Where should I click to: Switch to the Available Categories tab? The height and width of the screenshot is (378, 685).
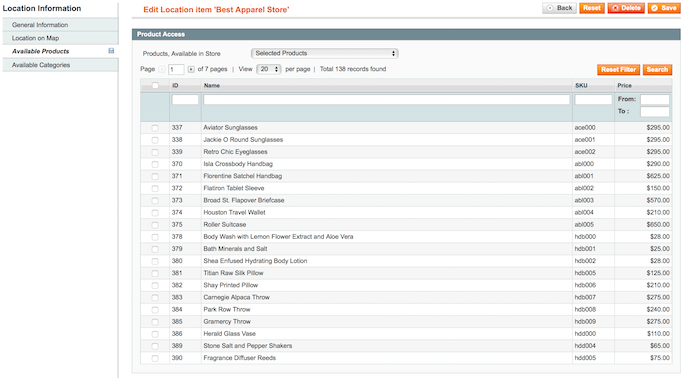point(60,65)
